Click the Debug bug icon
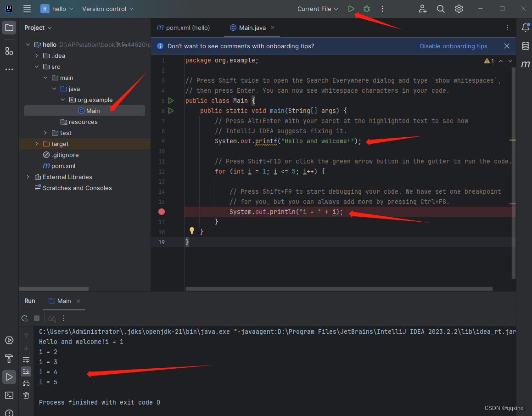 point(366,9)
